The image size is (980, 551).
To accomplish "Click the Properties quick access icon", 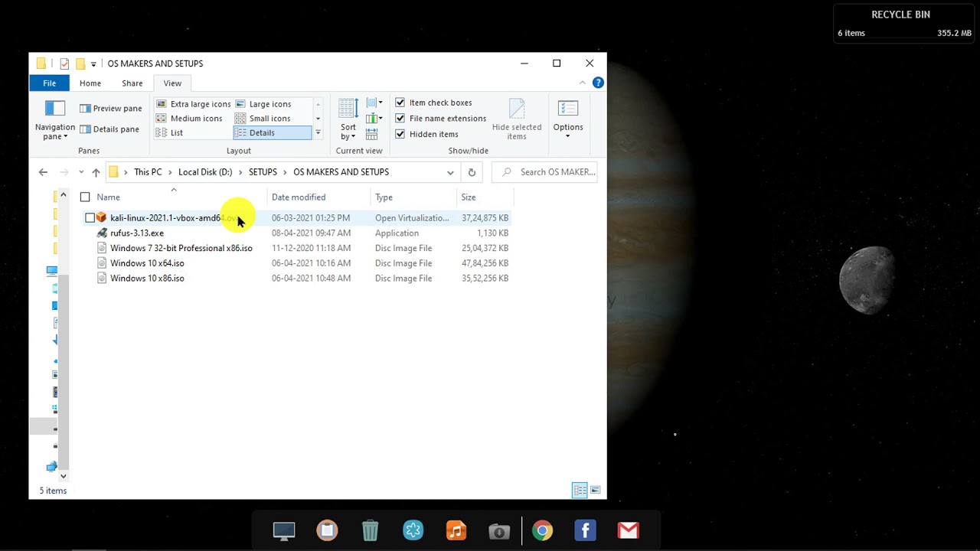I will pyautogui.click(x=64, y=64).
